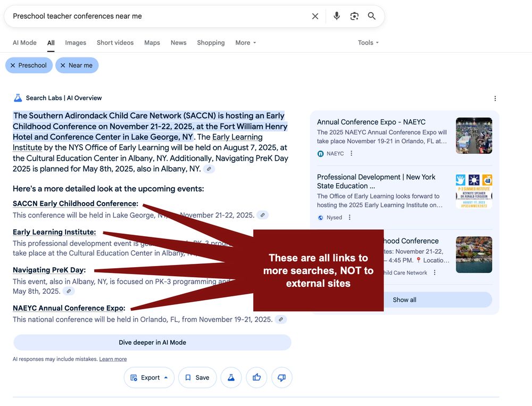Give a thumbs up to the AI Overview
Screen dimensions: 532x406
point(256,377)
